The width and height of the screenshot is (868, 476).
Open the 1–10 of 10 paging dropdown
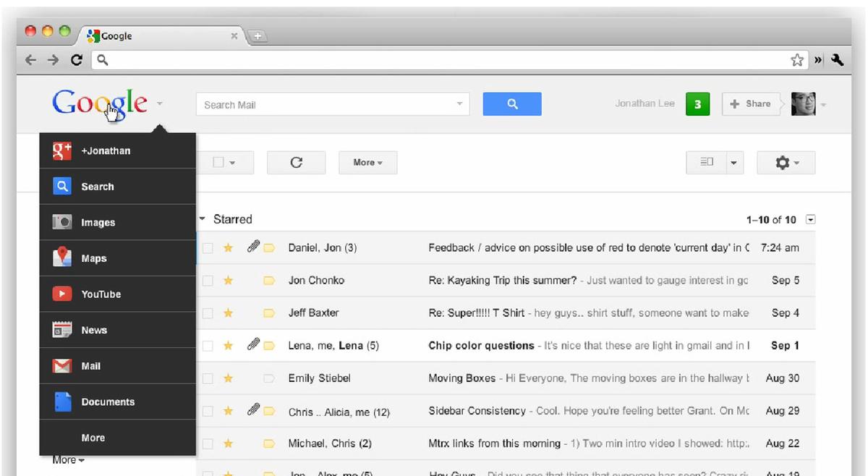[810, 219]
